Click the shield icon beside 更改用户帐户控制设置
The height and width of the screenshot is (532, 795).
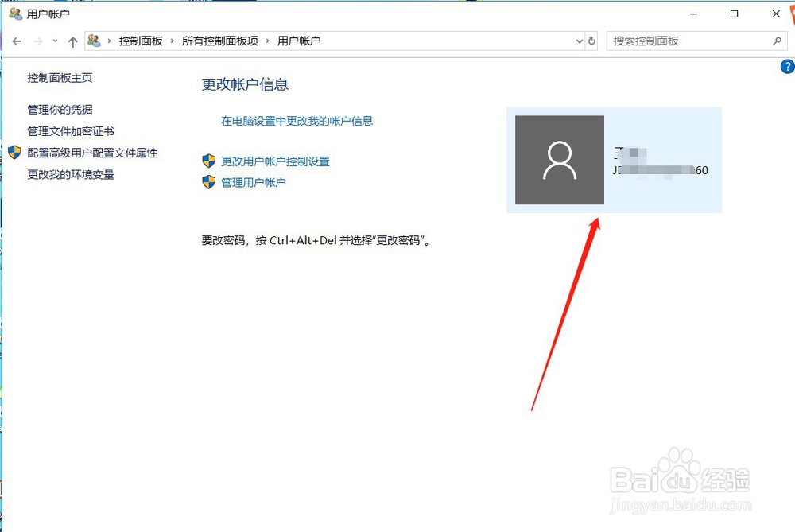[x=209, y=161]
